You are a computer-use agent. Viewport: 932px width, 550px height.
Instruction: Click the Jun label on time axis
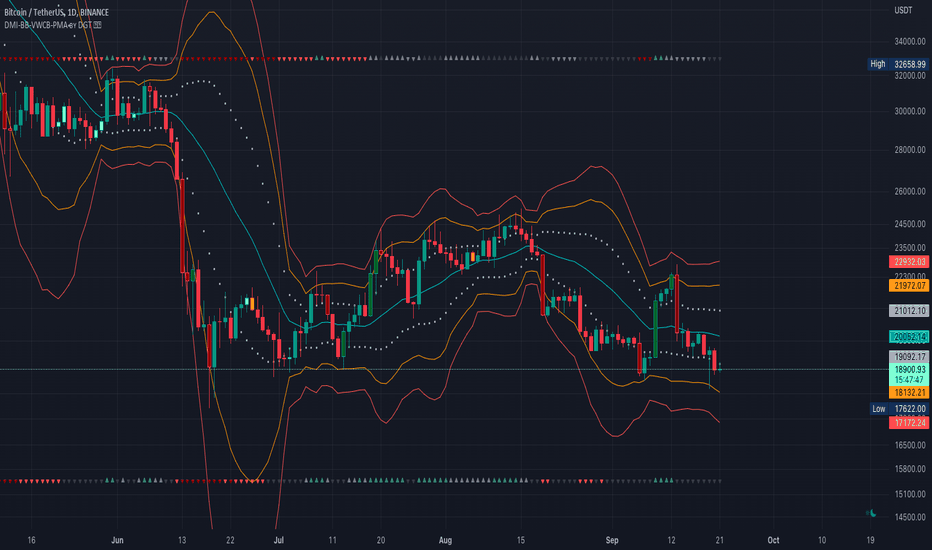coord(117,540)
